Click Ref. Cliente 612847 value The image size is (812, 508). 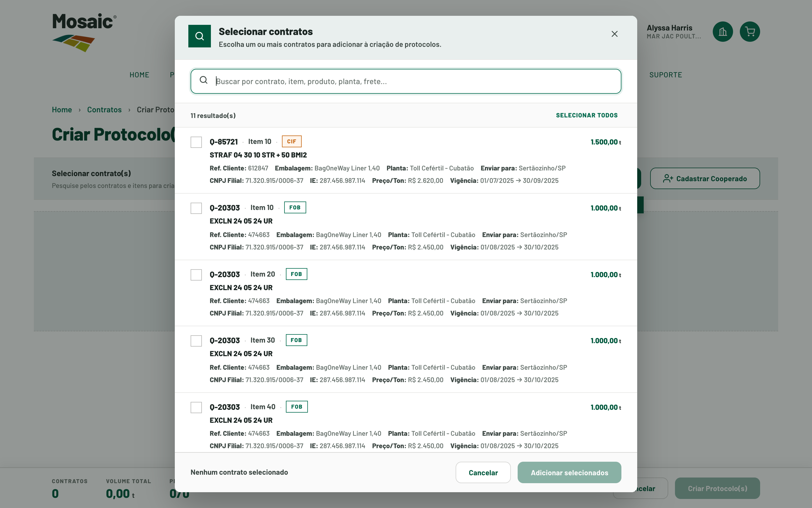[258, 168]
